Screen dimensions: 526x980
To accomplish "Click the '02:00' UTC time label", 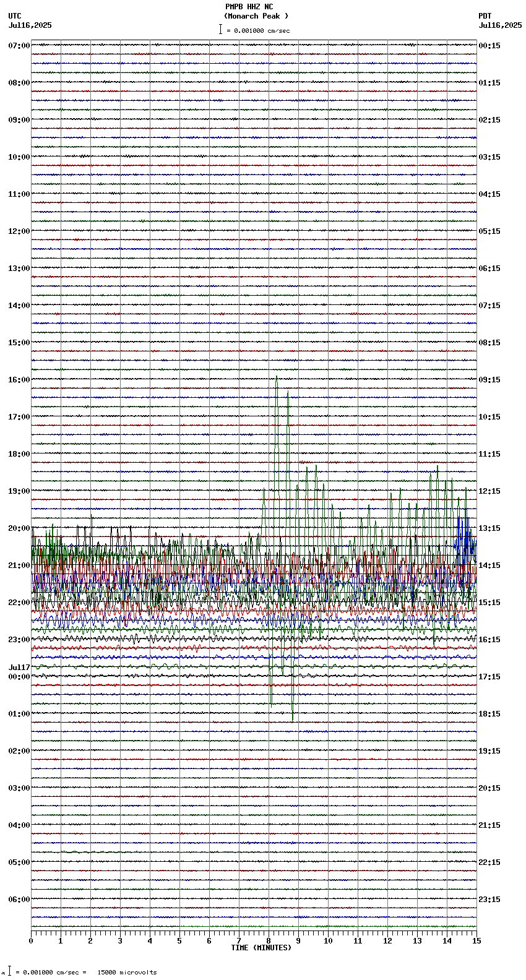I will pyautogui.click(x=19, y=751).
